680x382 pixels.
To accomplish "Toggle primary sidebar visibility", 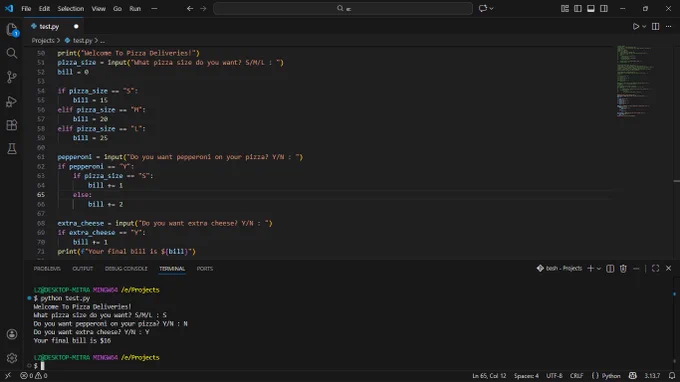I will (x=578, y=8).
